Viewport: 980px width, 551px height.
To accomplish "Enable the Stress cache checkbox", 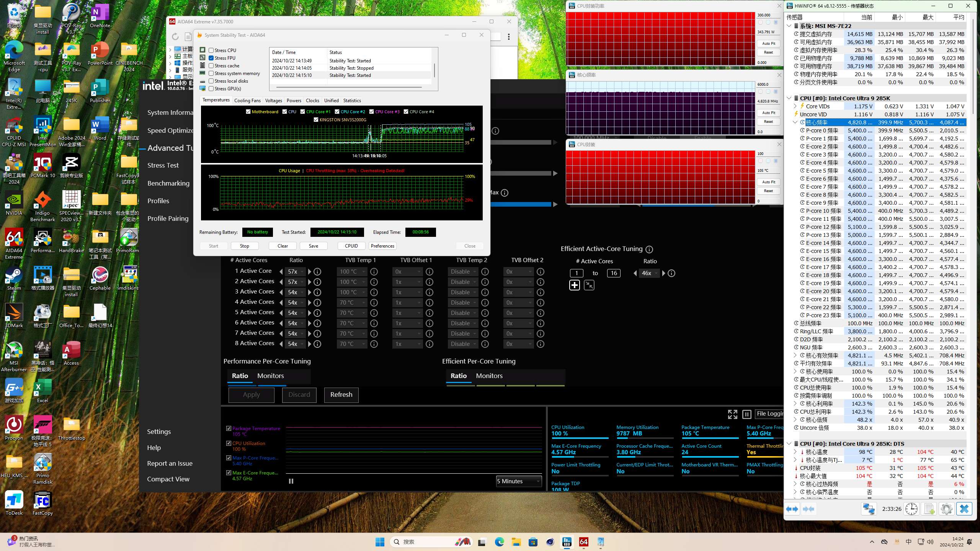I will (211, 65).
